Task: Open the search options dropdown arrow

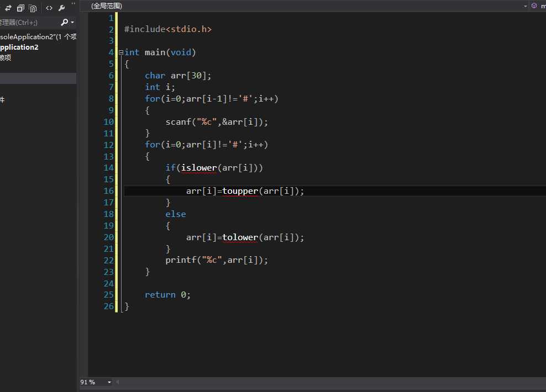Action: 72,22
